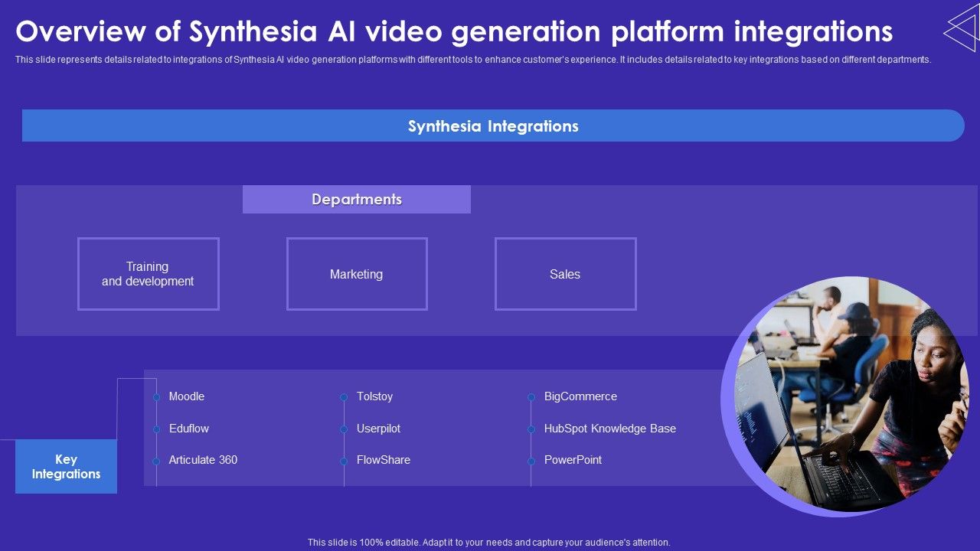Click the BigCommerce list entry
The height and width of the screenshot is (551, 980).
580,396
